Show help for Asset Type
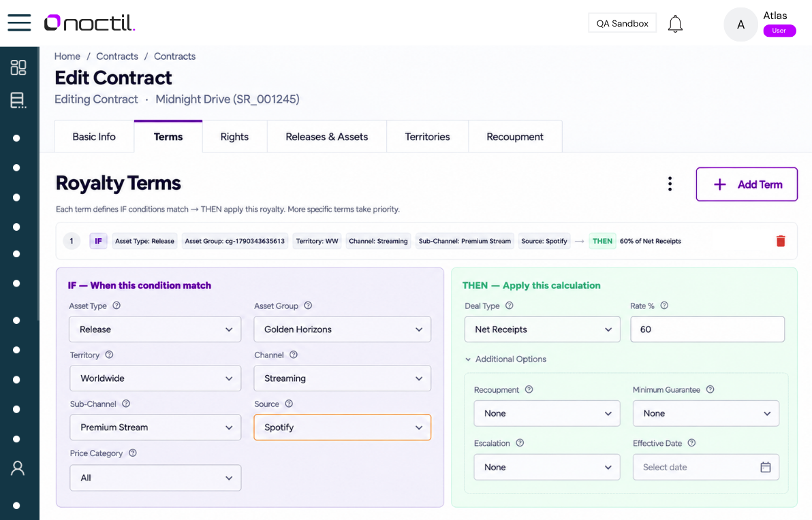The width and height of the screenshot is (812, 520). click(116, 306)
